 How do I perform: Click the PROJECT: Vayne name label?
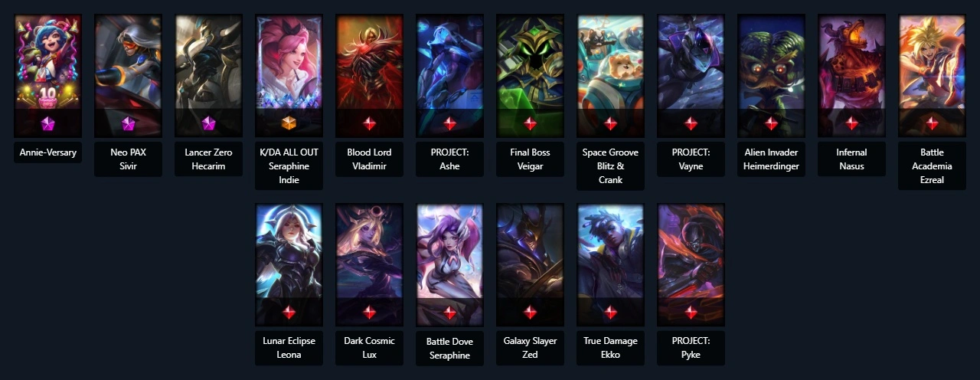point(691,159)
